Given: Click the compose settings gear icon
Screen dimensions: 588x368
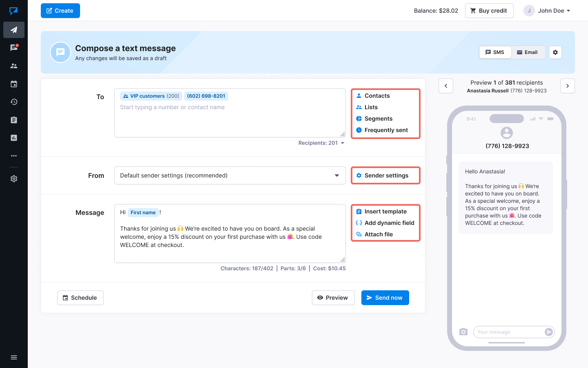Looking at the screenshot, I should click(555, 52).
